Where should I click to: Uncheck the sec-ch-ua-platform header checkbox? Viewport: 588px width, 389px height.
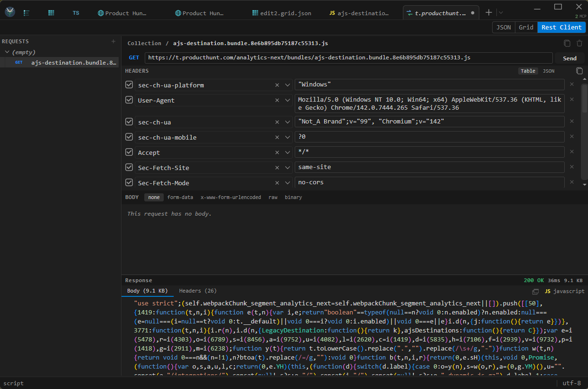tap(129, 85)
